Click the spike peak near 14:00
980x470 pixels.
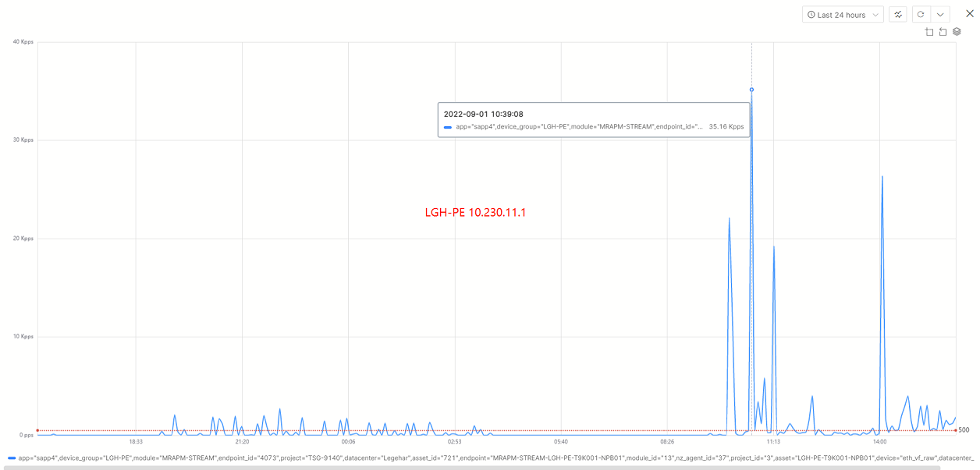(882, 177)
